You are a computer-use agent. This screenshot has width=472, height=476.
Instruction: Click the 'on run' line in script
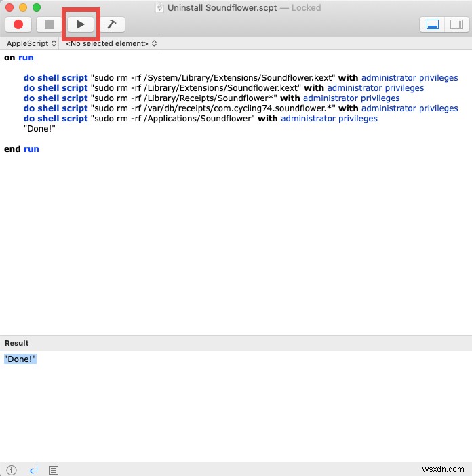pos(19,58)
